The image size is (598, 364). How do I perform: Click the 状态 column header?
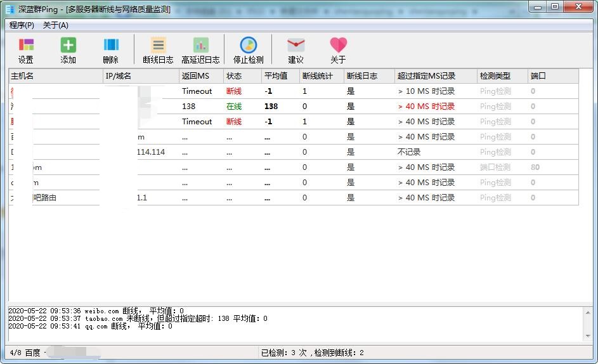point(242,76)
